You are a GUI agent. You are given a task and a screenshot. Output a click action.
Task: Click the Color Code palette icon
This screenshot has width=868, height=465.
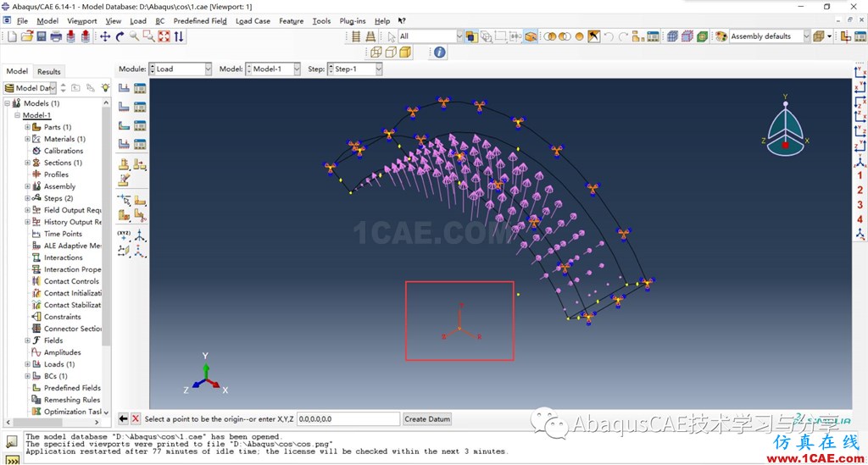tap(721, 36)
